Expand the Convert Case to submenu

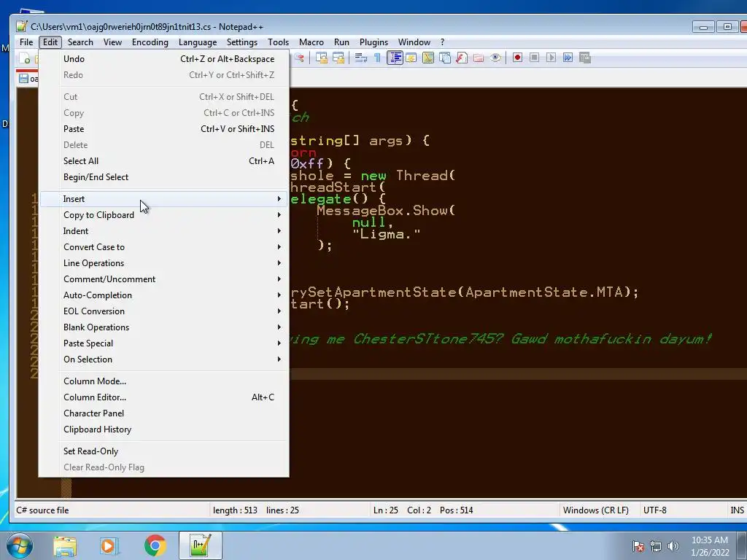(164, 247)
